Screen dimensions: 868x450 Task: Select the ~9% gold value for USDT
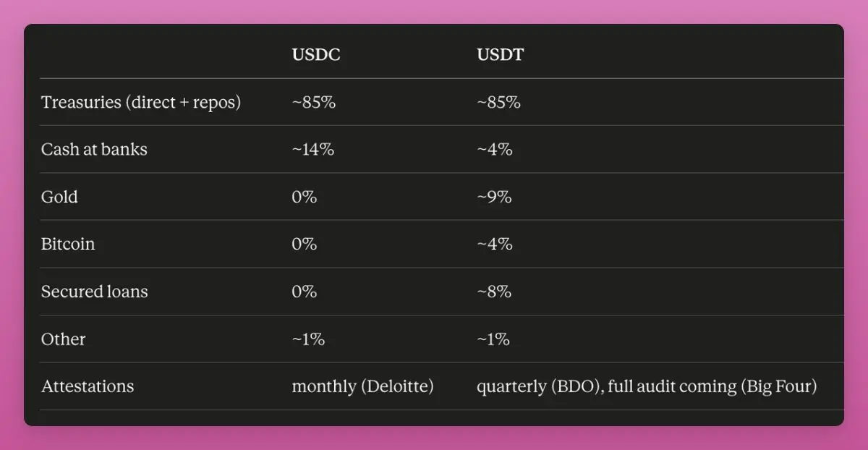tap(495, 197)
